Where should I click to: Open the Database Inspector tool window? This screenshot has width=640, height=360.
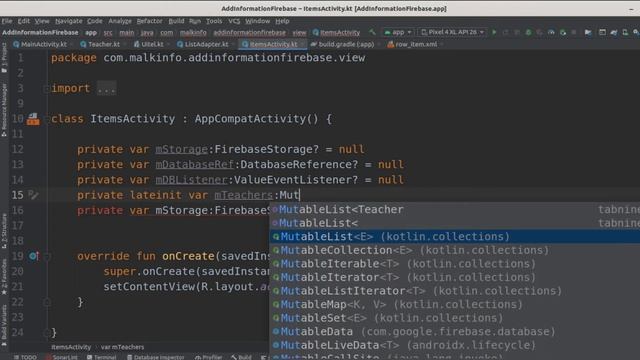(156, 357)
